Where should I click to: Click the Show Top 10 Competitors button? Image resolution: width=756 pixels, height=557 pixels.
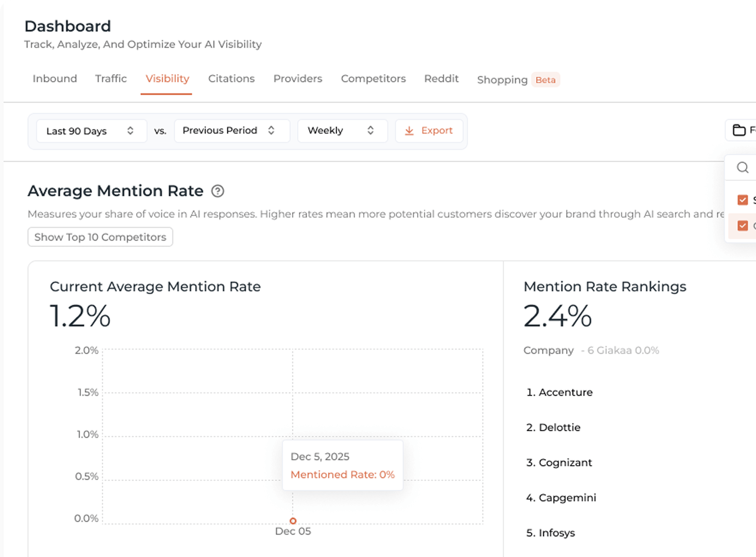(100, 237)
